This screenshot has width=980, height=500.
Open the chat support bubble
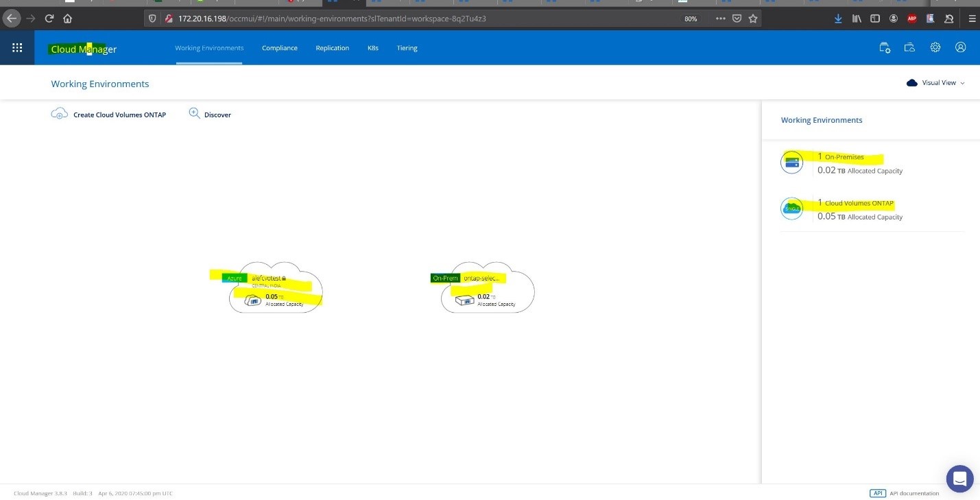960,479
